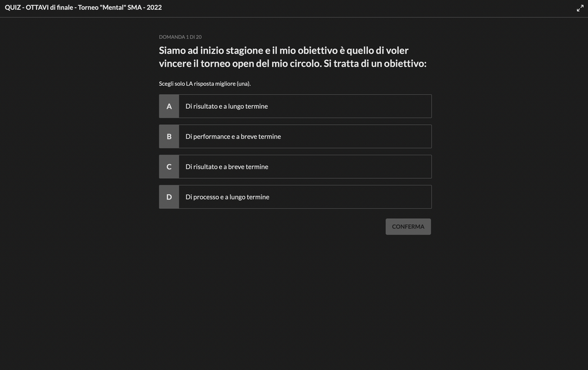
Task: Click the letter B answer badge
Action: tap(169, 136)
